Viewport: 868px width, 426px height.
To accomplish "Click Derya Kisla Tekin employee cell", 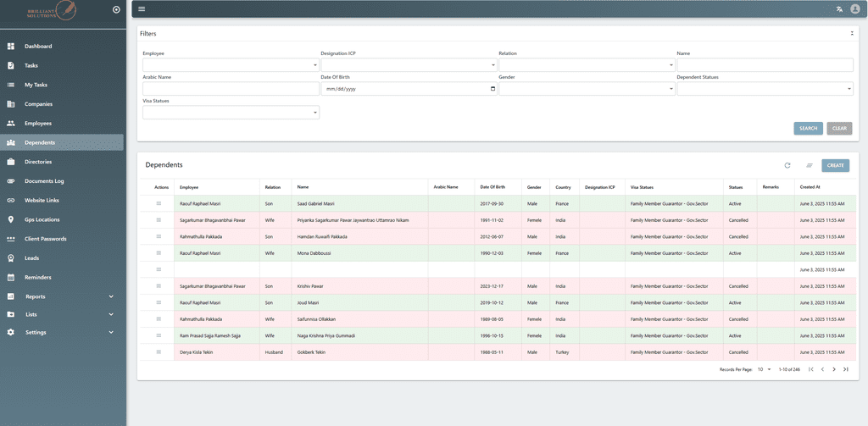I will (217, 352).
